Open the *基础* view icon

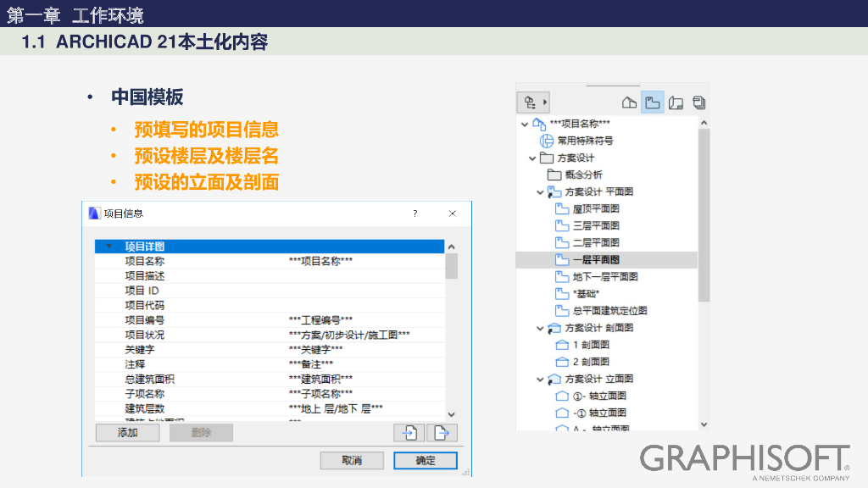coord(562,294)
